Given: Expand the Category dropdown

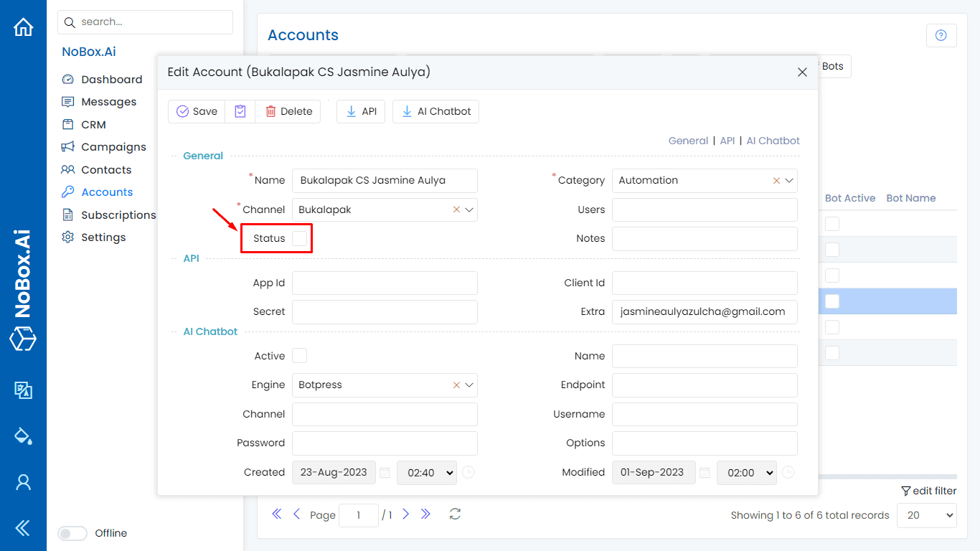Looking at the screenshot, I should coord(789,181).
